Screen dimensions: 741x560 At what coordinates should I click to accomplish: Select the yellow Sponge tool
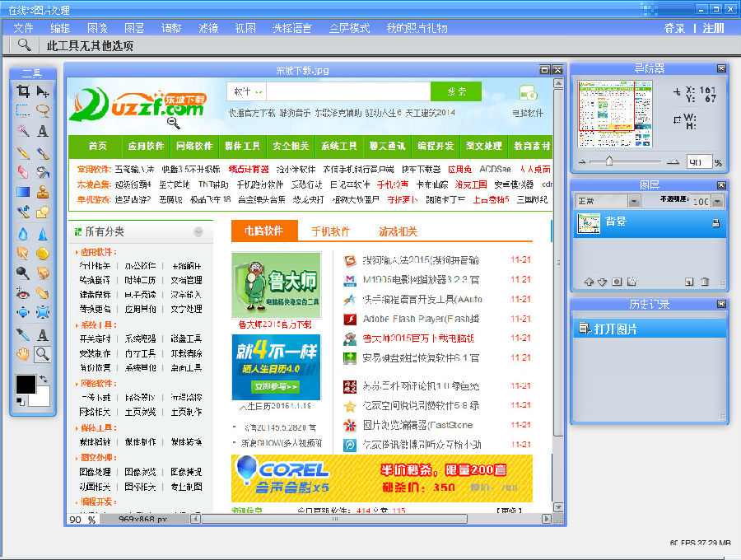43,254
